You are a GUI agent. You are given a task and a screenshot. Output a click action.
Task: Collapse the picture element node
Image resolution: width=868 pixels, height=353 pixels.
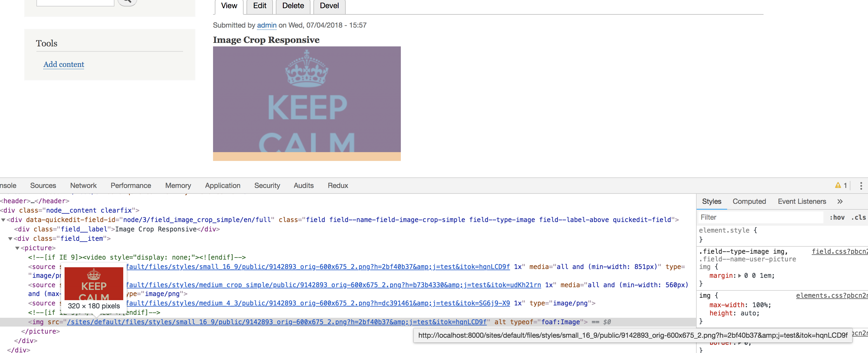17,248
